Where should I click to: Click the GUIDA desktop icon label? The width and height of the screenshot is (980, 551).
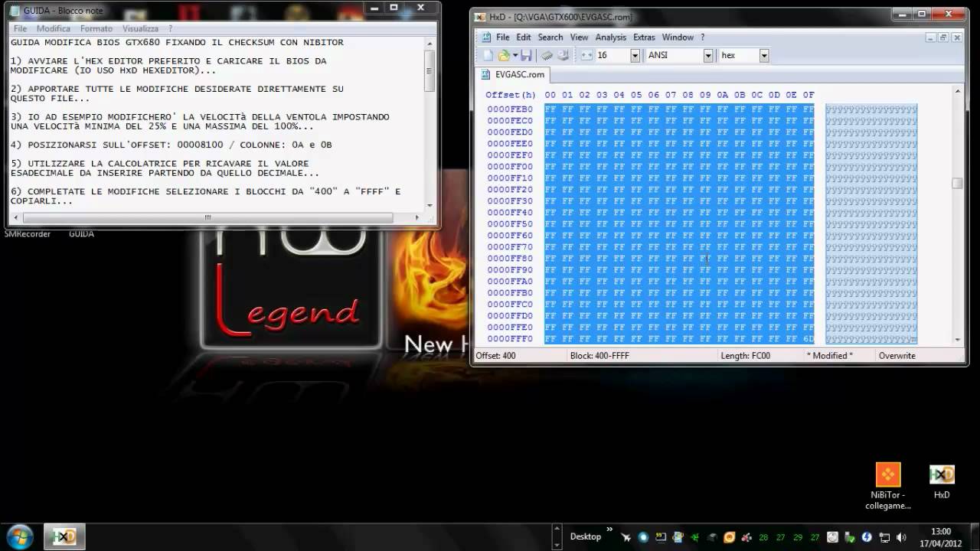pyautogui.click(x=81, y=234)
